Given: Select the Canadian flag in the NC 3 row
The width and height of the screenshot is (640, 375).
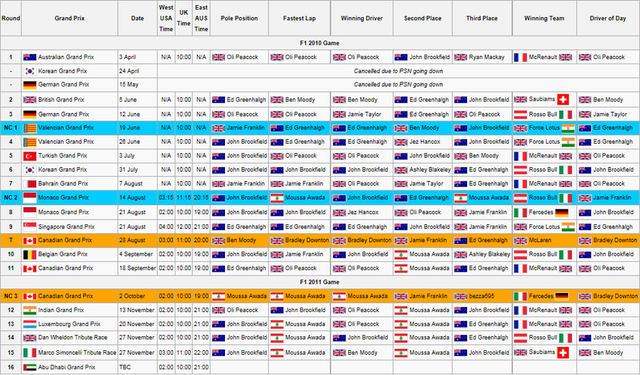Looking at the screenshot, I should (30, 296).
